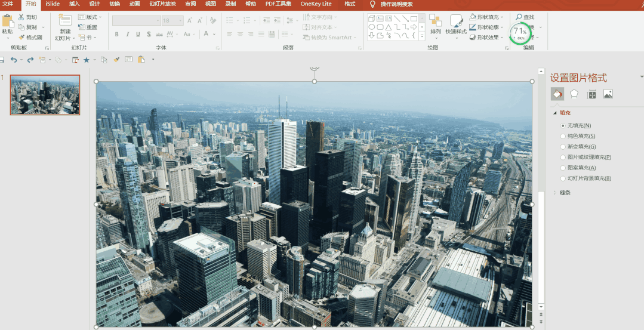Viewport: 644px width, 330px height.
Task: Select Picture or texture fill (图片或纹理填充)
Action: [563, 157]
